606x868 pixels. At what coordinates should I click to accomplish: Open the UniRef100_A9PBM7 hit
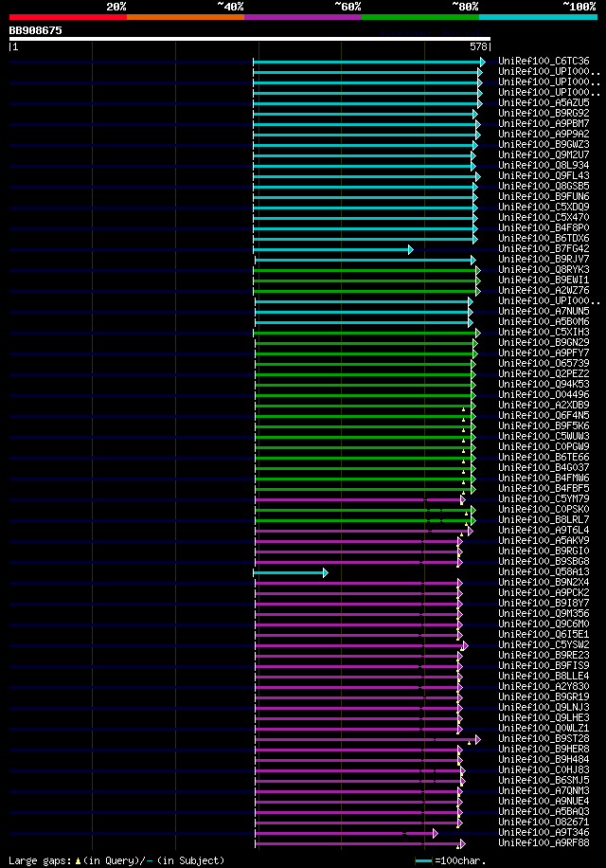pos(544,123)
